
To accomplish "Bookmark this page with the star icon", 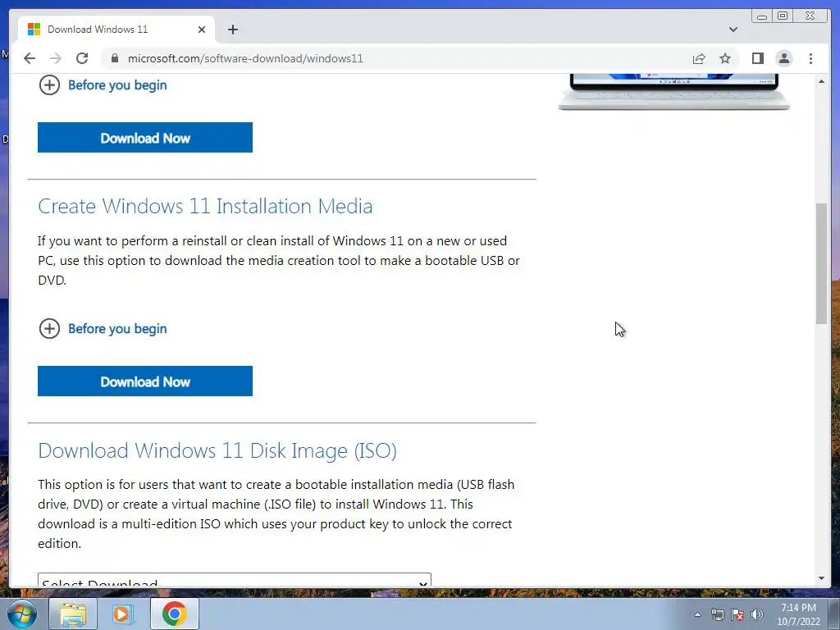I will coord(725,58).
